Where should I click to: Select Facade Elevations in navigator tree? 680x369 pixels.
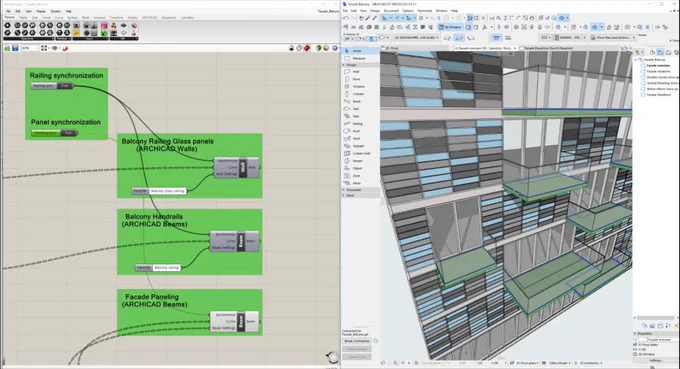coord(659,95)
